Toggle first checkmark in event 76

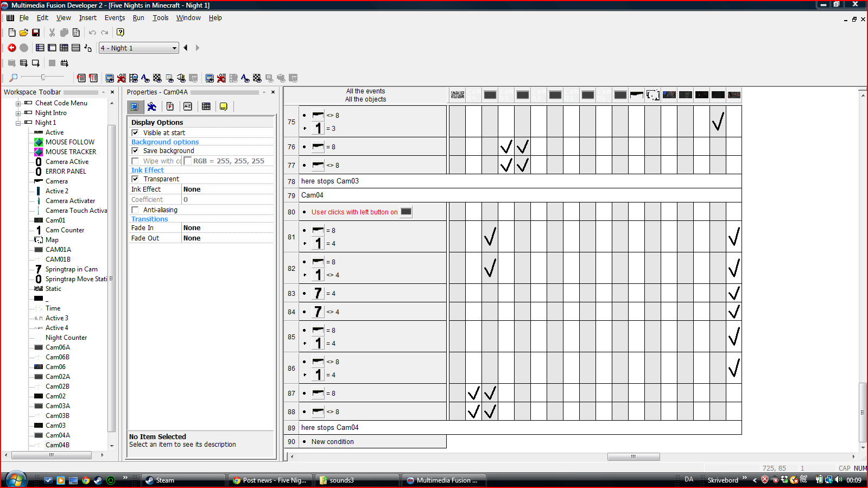(506, 147)
